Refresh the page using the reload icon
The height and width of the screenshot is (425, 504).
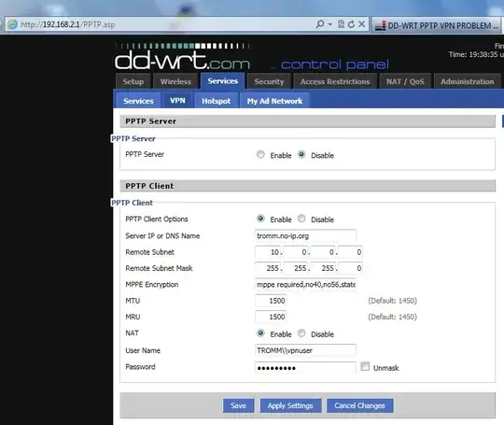[x=351, y=24]
